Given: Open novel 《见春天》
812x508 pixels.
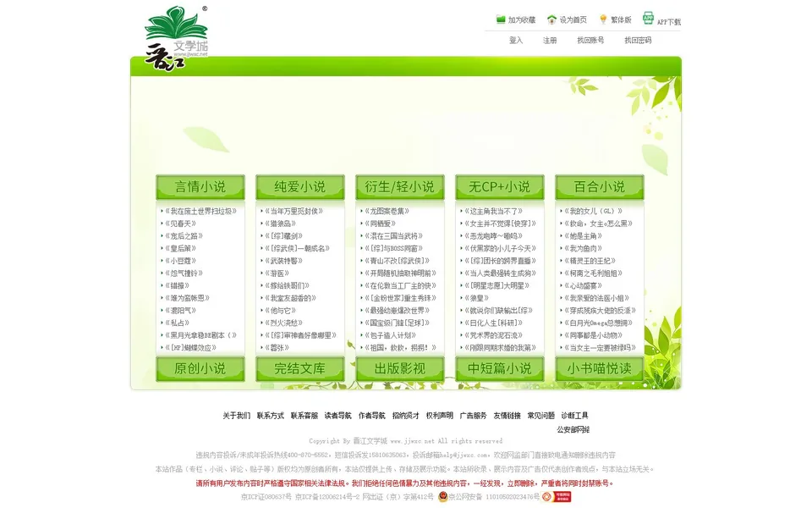Looking at the screenshot, I should tap(180, 224).
